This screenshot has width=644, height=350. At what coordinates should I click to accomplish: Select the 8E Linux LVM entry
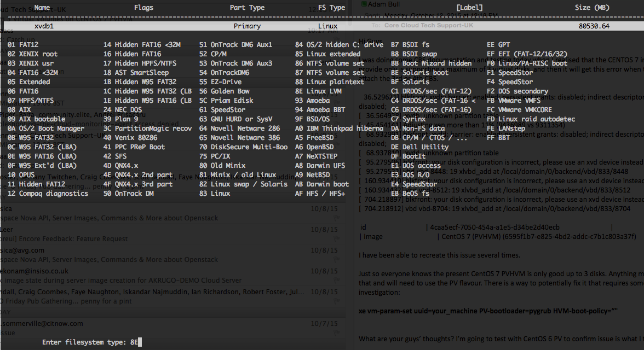318,91
